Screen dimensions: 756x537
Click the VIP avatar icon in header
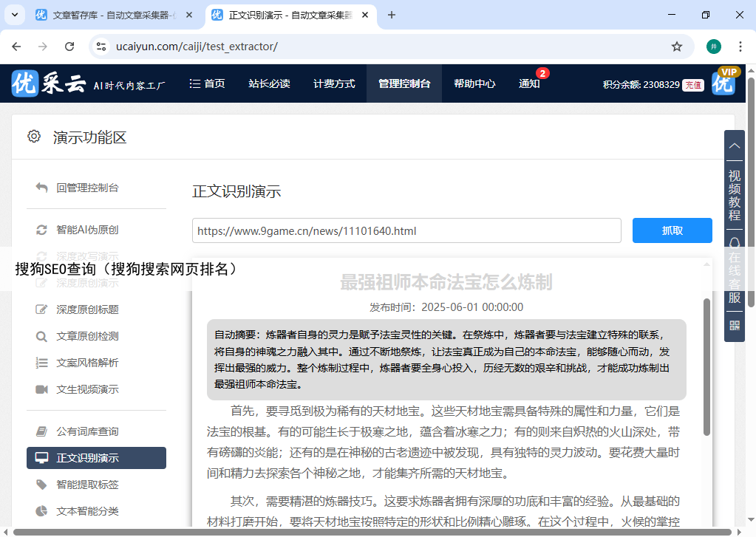click(723, 83)
